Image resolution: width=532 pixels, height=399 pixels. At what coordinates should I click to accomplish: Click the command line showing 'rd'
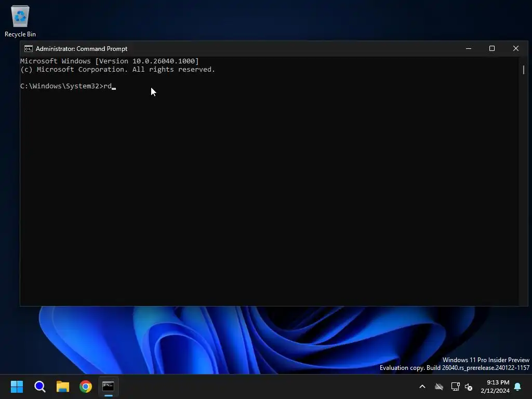68,86
